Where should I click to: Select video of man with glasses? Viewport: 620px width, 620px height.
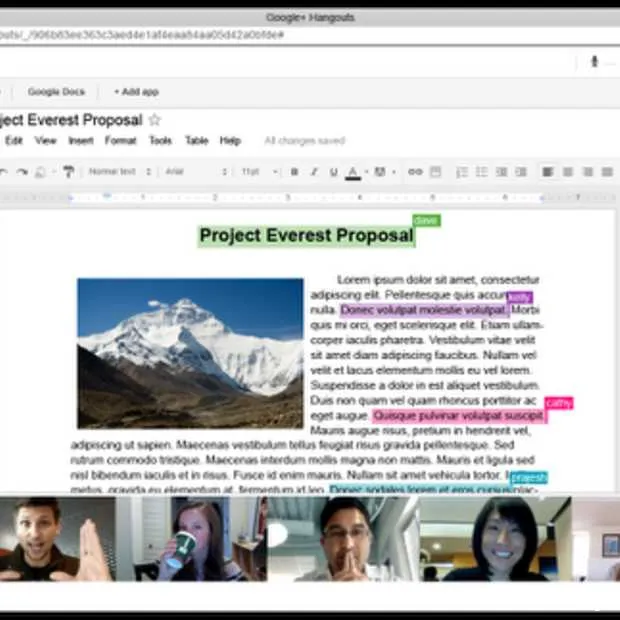click(x=343, y=539)
